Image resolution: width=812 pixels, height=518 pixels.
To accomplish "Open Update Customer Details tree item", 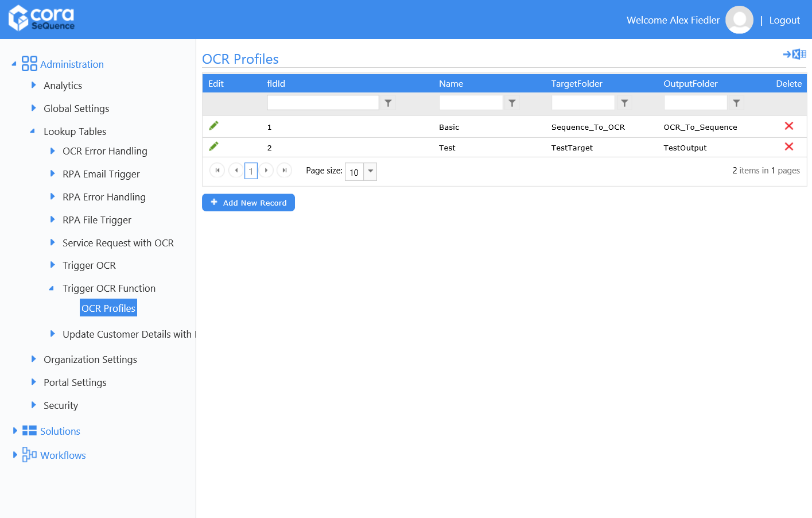I will [129, 334].
